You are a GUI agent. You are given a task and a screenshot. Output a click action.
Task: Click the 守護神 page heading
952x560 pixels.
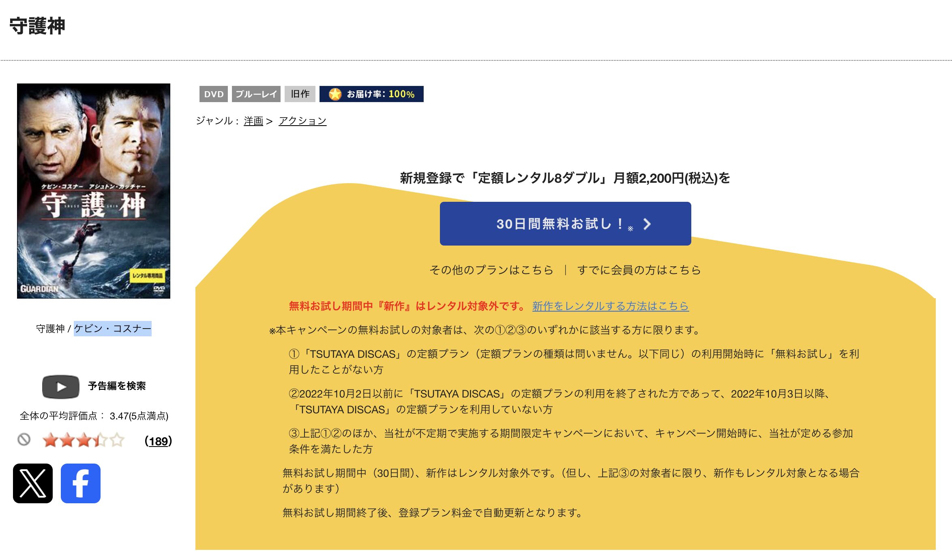coord(37,26)
